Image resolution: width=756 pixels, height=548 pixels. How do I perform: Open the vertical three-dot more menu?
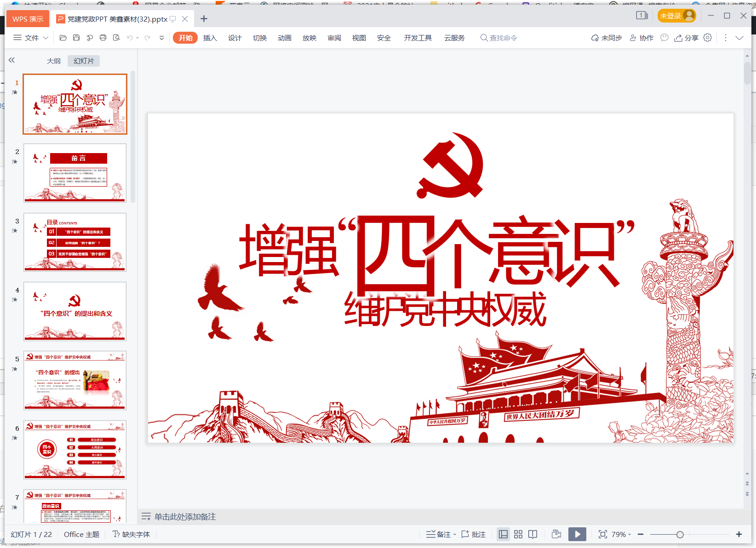click(x=726, y=38)
